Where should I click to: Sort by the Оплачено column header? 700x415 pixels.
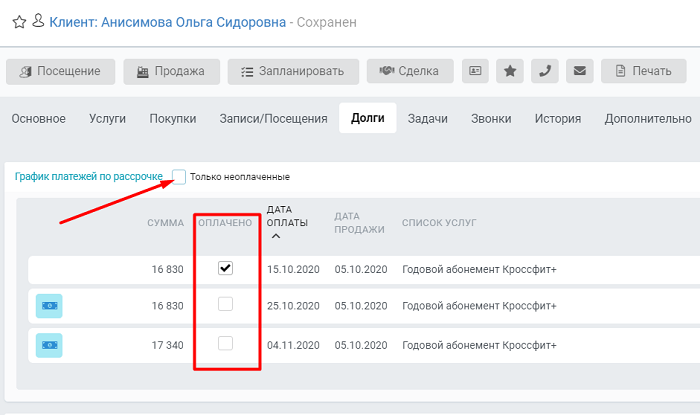pyautogui.click(x=225, y=223)
